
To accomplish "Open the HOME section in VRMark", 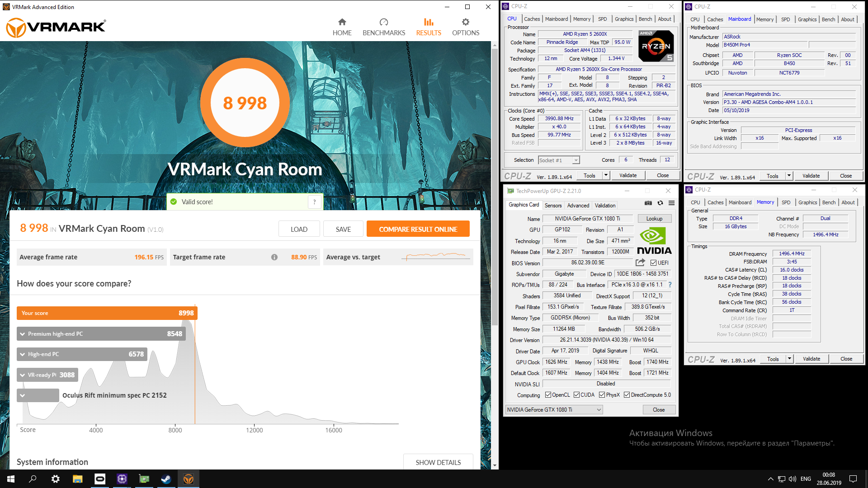I will click(342, 27).
